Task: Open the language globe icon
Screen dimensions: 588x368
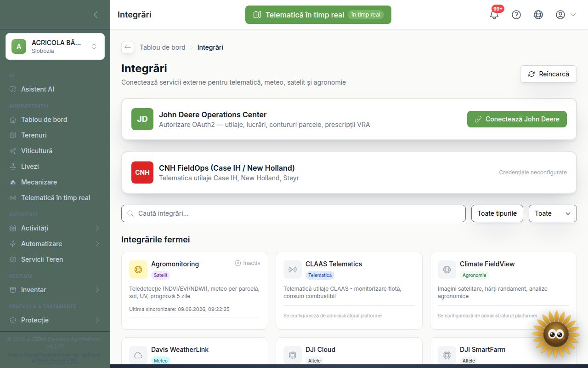Action: 538,15
